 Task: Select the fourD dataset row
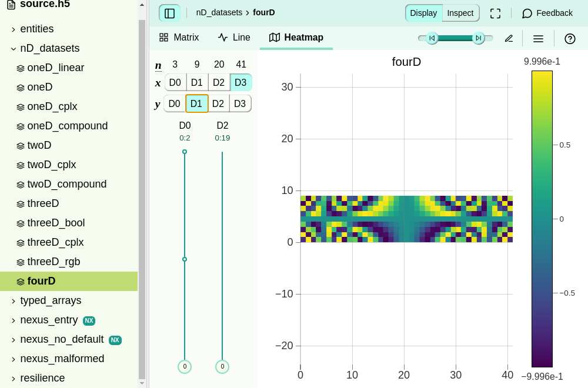tap(69, 281)
